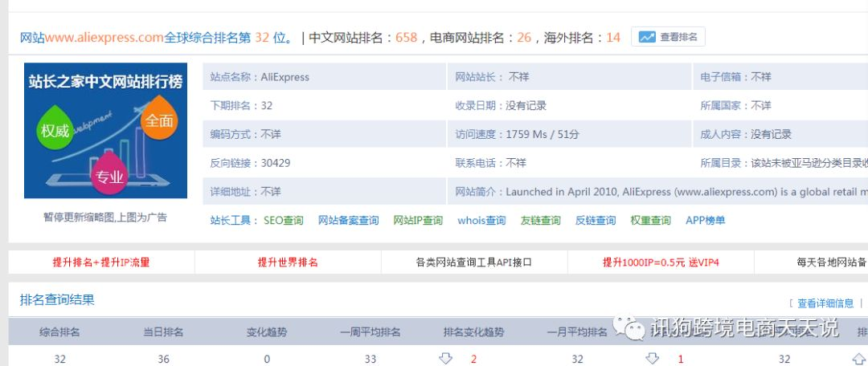Click the down arrow beside value 2
868x366 pixels.
pos(445,358)
